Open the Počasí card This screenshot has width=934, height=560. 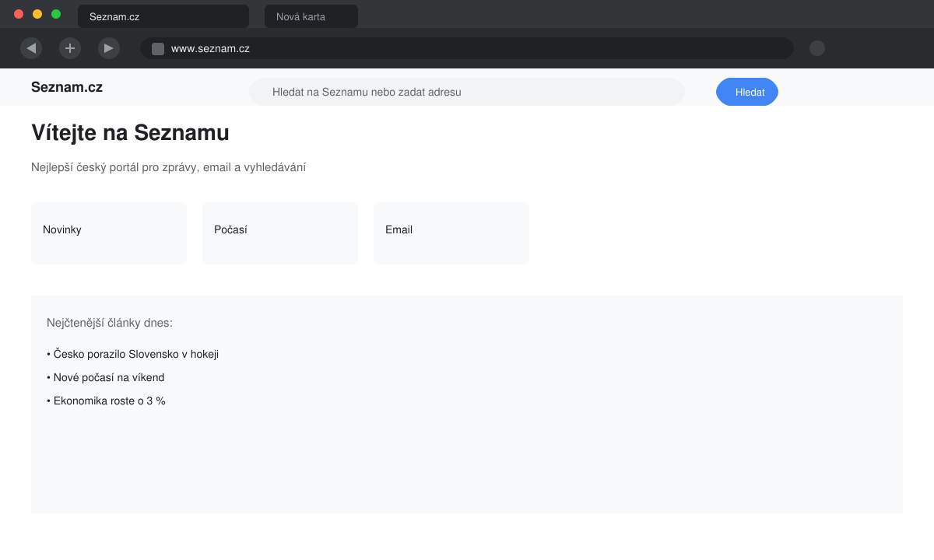[x=280, y=233]
